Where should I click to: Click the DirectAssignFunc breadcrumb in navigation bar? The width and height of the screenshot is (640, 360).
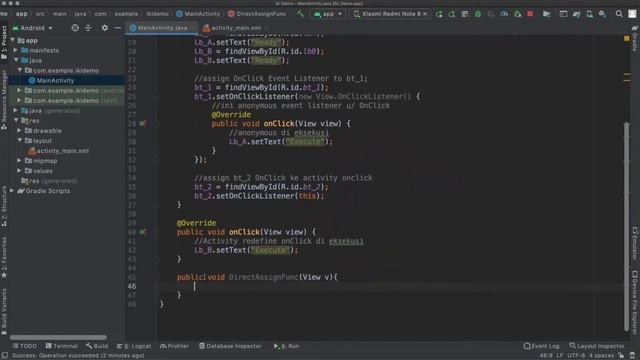tap(257, 14)
